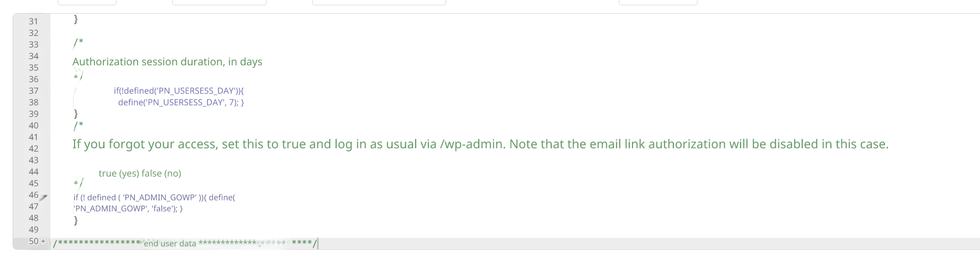Image resolution: width=980 pixels, height=255 pixels.
Task: Click gutter line number 37
Action: pyautogui.click(x=34, y=91)
